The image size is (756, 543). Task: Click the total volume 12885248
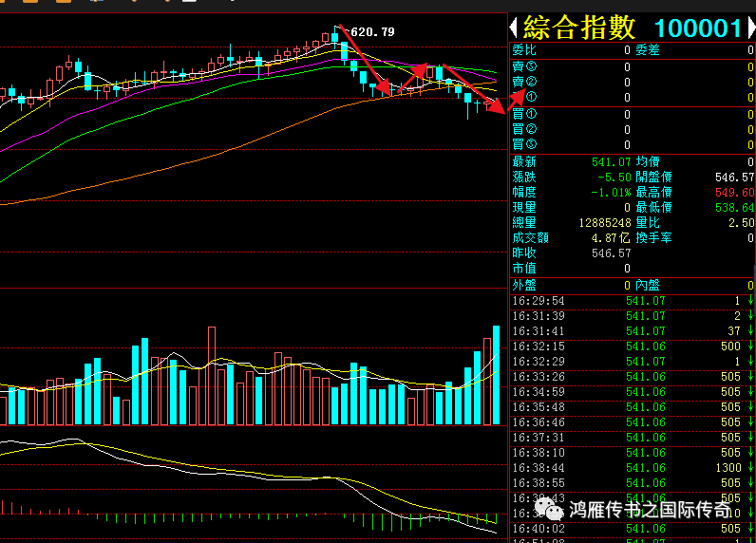click(605, 223)
